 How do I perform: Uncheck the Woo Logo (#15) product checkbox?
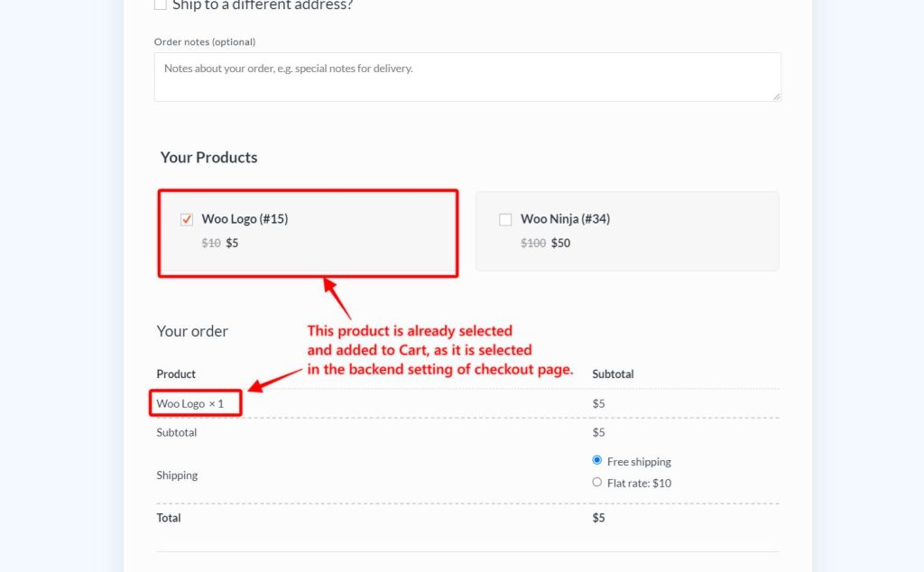(x=186, y=218)
